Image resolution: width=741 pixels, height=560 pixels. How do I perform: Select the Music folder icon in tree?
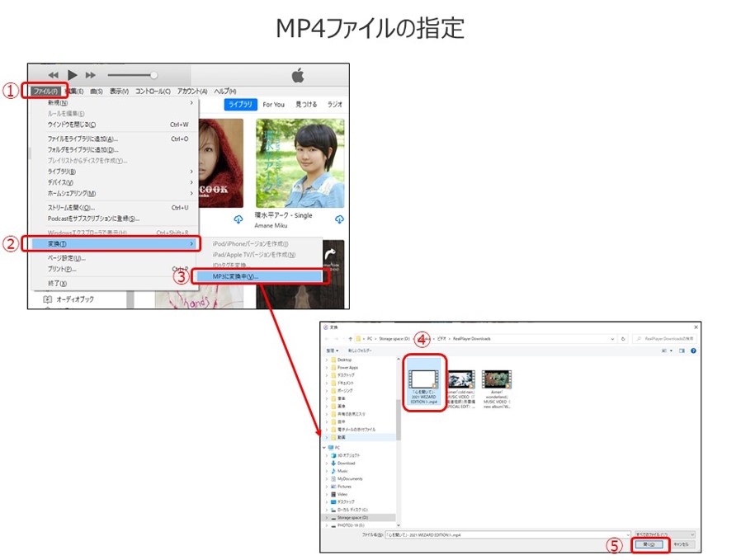333,471
